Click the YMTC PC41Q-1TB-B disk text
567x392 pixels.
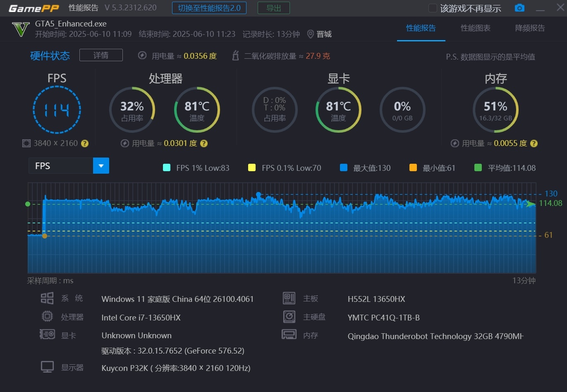(x=384, y=318)
